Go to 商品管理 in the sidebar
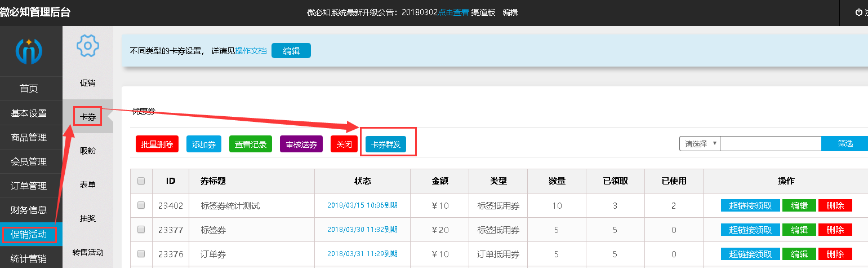 (29, 137)
